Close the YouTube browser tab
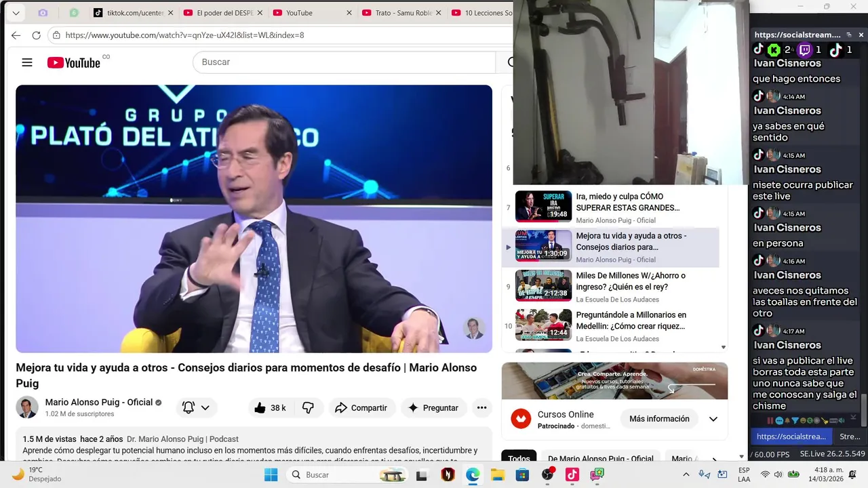This screenshot has height=488, width=868. click(x=349, y=13)
